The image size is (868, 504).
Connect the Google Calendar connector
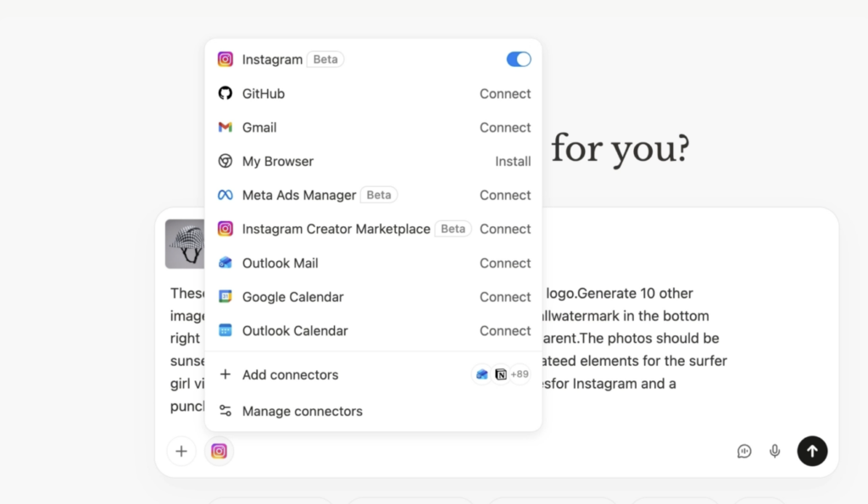click(x=505, y=296)
